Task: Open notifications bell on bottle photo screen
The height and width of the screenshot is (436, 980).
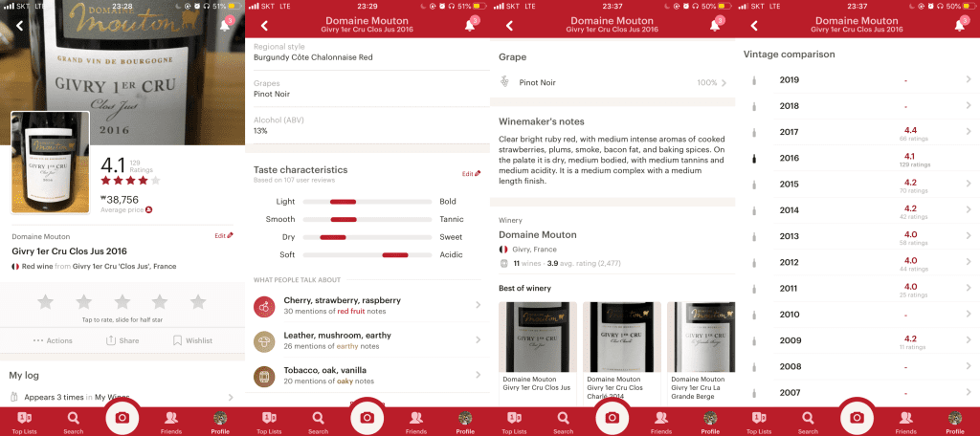Action: click(x=225, y=25)
